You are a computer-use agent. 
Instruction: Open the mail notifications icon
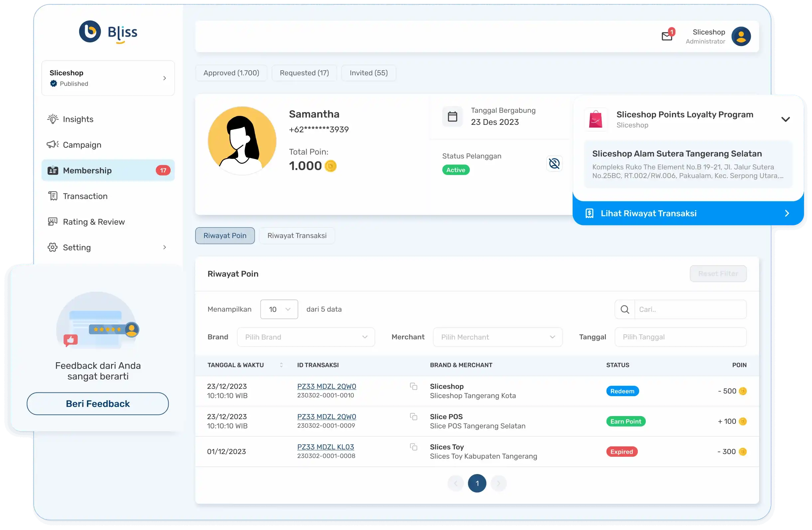[667, 36]
